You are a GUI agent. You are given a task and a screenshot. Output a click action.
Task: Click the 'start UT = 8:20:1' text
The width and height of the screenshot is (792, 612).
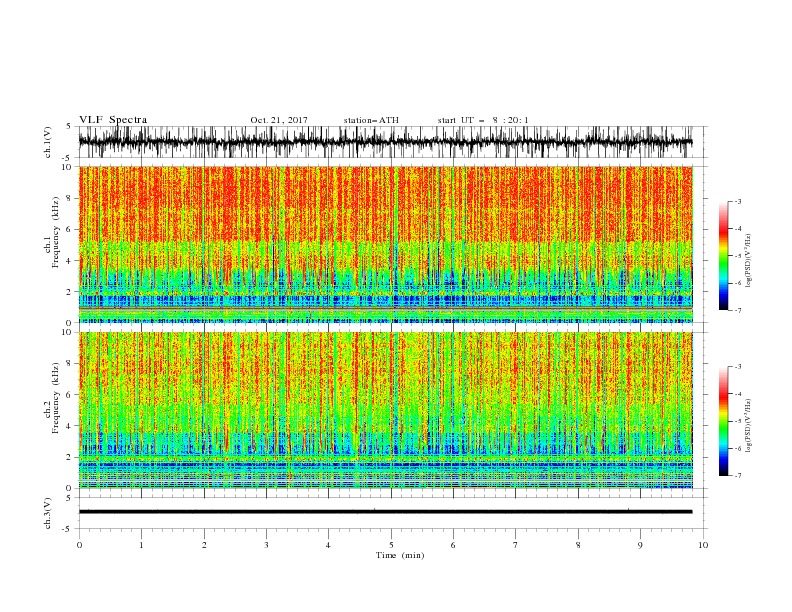pyautogui.click(x=483, y=120)
